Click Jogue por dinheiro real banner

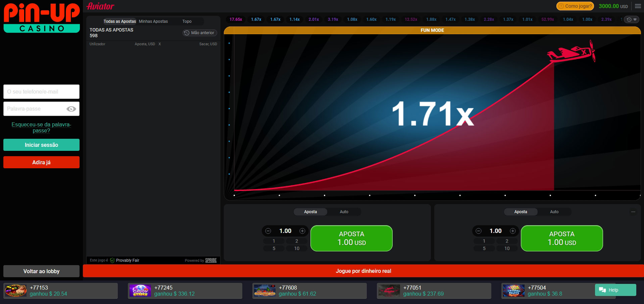[x=363, y=271]
